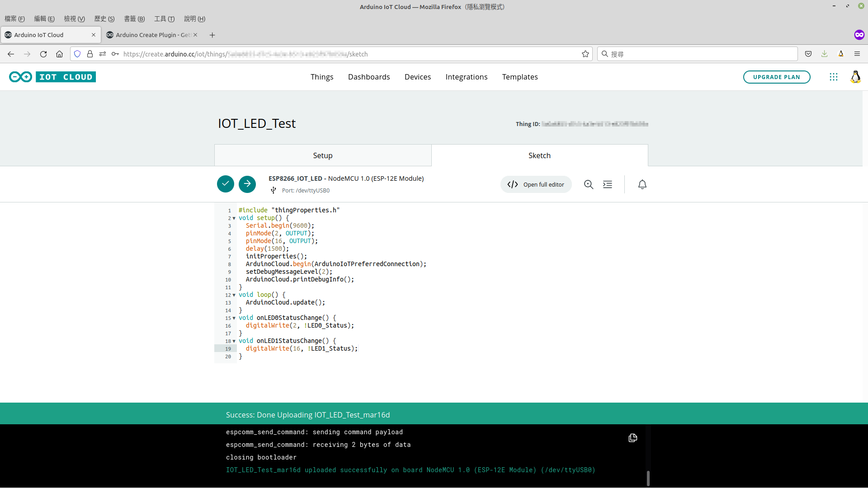Click the Upload arrow button
The height and width of the screenshot is (488, 868).
[x=247, y=184]
